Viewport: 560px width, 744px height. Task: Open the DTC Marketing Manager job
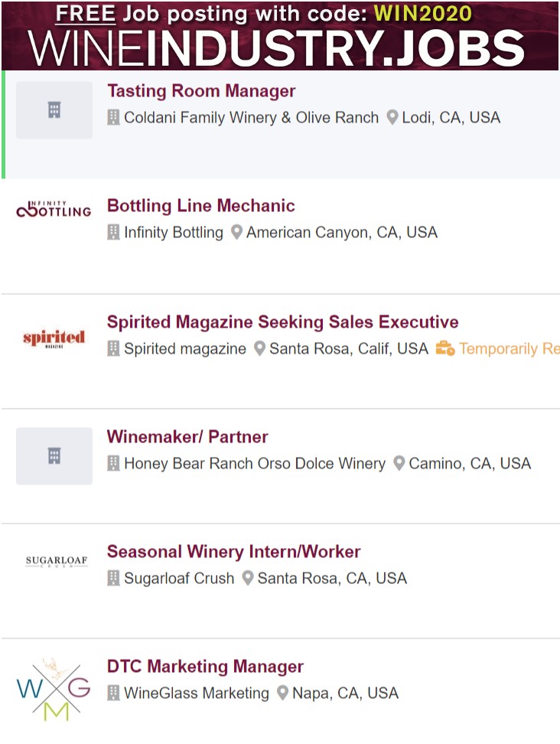pos(205,667)
